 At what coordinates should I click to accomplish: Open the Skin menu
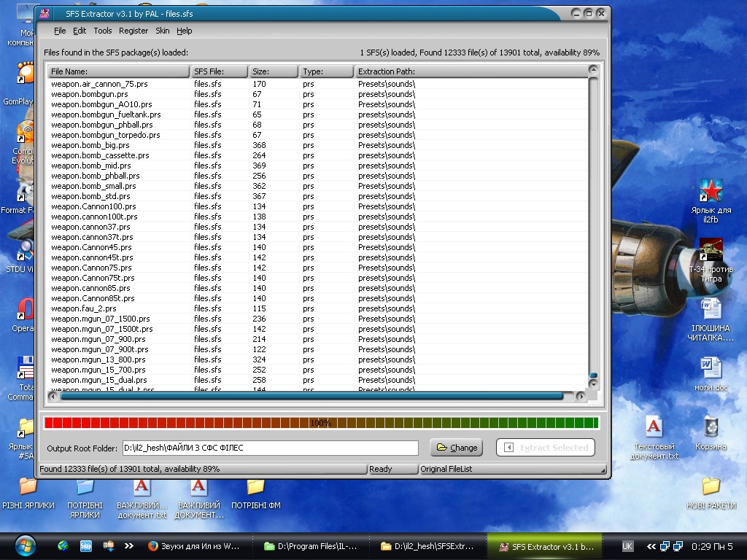coord(163,31)
